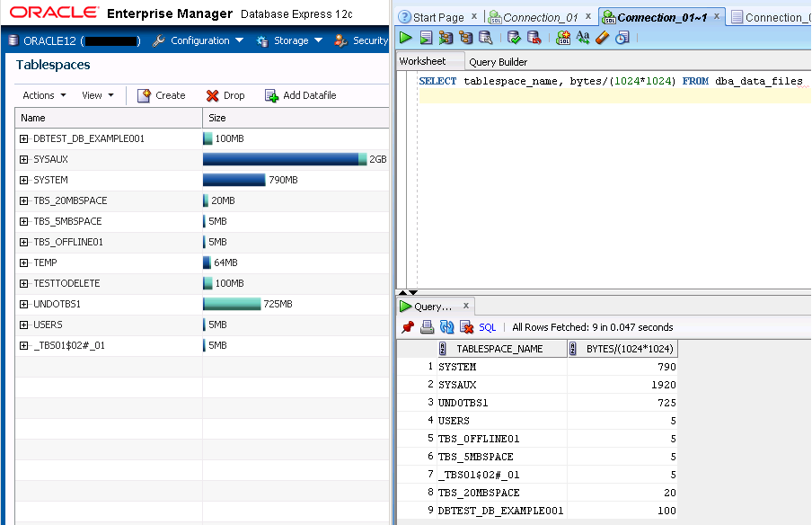Select SYSAUX cell in query result
The height and width of the screenshot is (525, 812).
click(502, 385)
